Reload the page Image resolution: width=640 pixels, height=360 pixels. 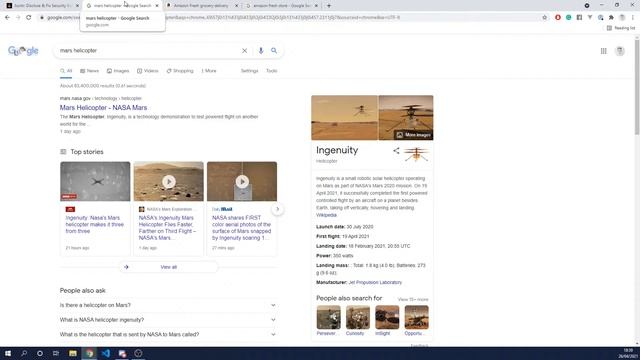click(x=29, y=18)
